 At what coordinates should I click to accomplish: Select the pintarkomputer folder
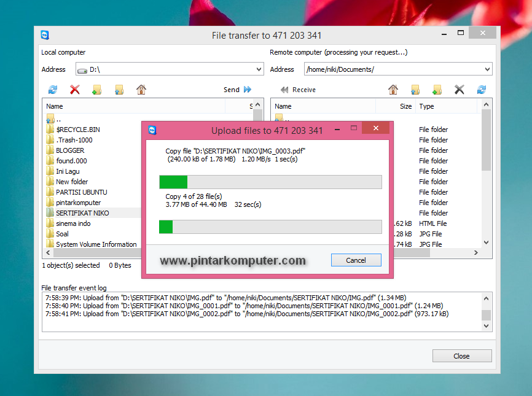tap(78, 203)
